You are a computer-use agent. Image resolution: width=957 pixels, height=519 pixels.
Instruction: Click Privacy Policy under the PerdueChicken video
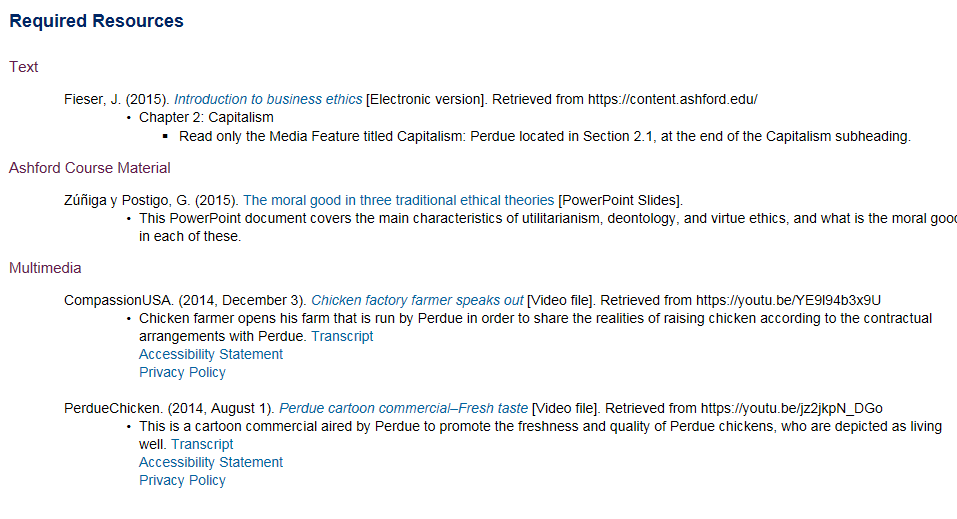182,480
